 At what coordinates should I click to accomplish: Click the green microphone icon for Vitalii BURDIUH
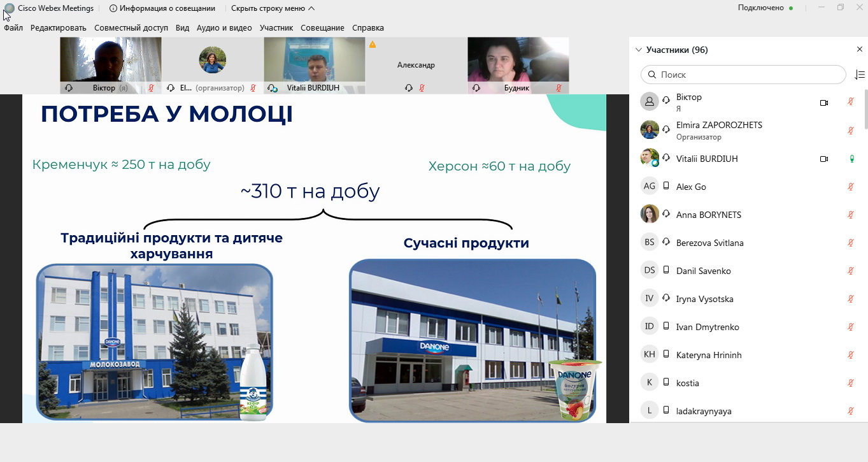[x=851, y=159]
